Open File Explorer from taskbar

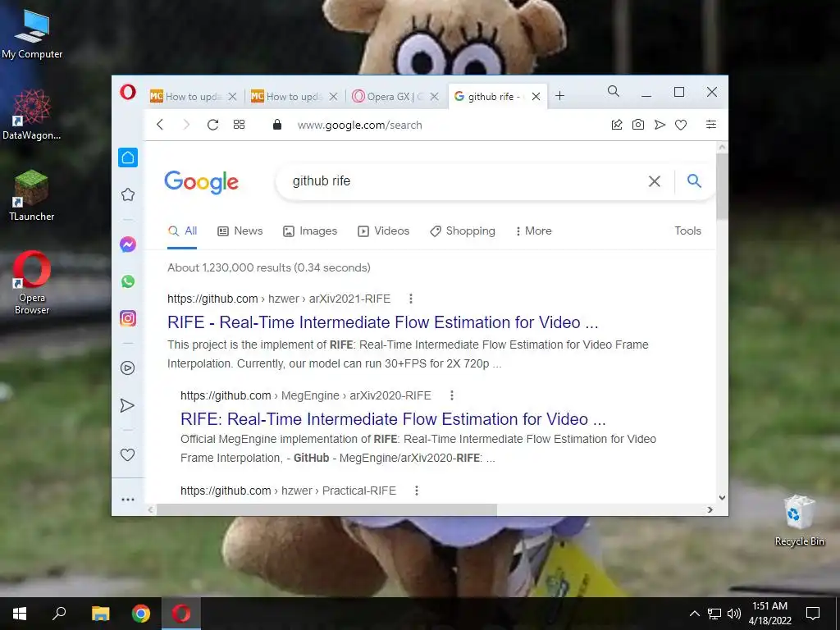100,614
